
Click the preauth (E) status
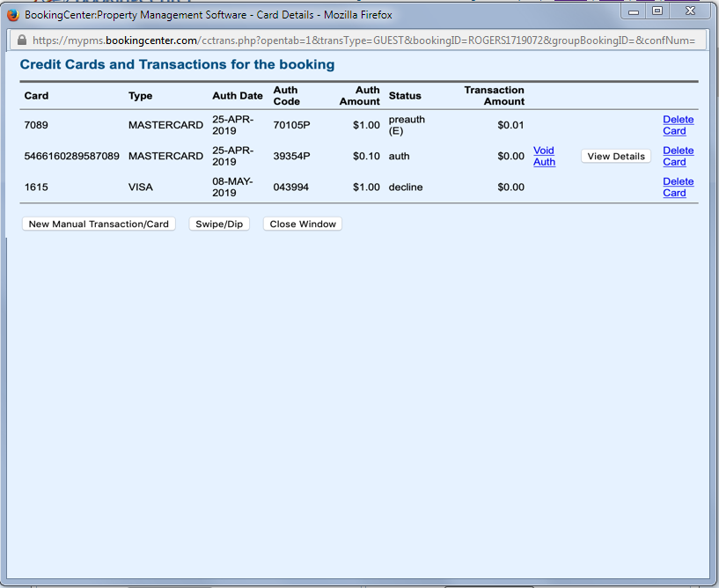pyautogui.click(x=407, y=125)
